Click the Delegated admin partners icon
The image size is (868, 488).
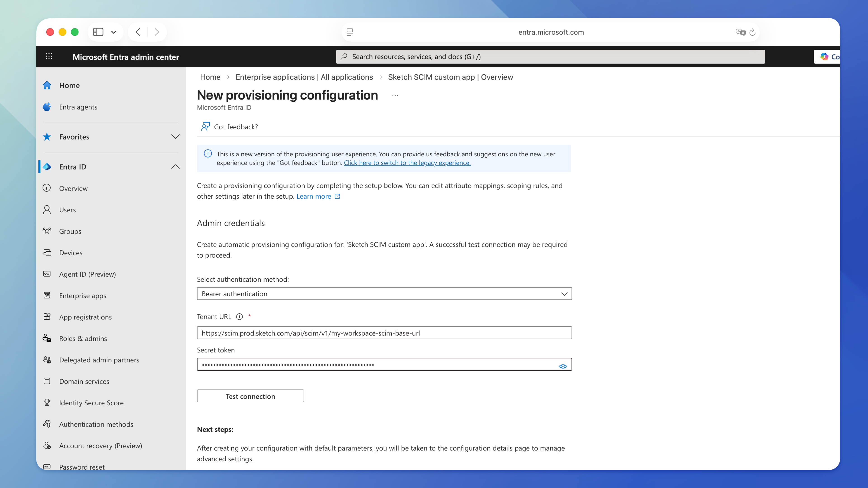[47, 360]
